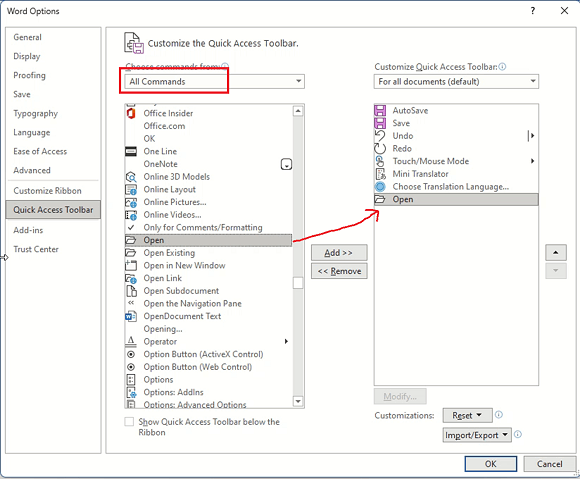Select the AutoSave icon in right list
Screen dimensions: 580x479
point(380,111)
